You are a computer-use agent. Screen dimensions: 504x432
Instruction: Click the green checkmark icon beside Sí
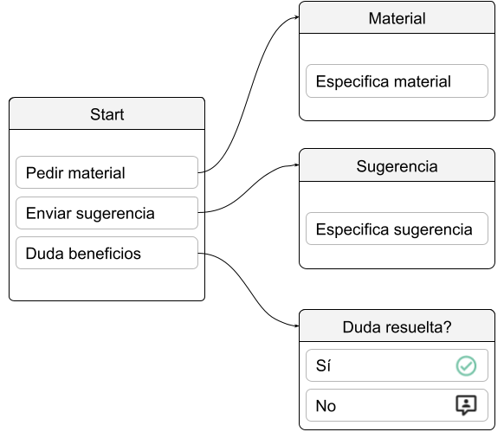[466, 366]
